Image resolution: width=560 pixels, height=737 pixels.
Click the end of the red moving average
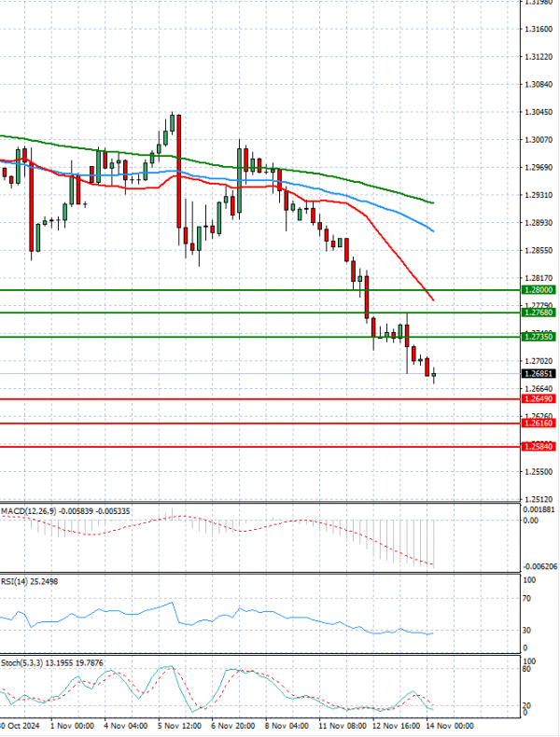pos(432,299)
